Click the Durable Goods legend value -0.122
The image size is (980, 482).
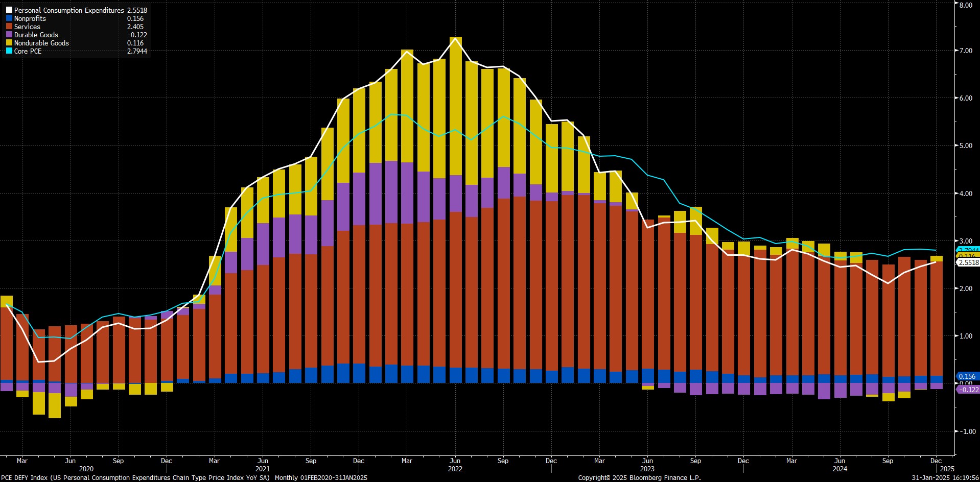[137, 35]
